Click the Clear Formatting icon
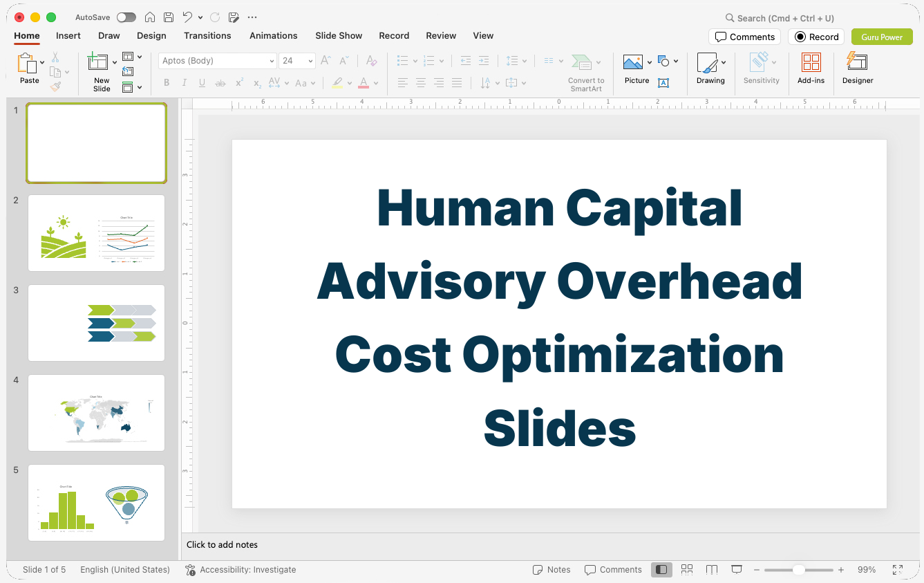 (371, 61)
